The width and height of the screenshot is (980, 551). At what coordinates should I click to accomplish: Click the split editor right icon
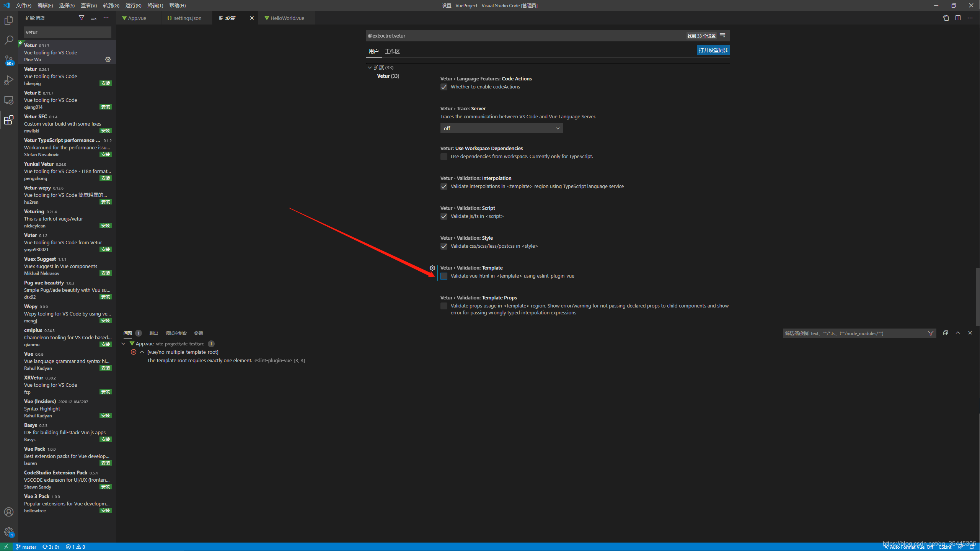958,18
